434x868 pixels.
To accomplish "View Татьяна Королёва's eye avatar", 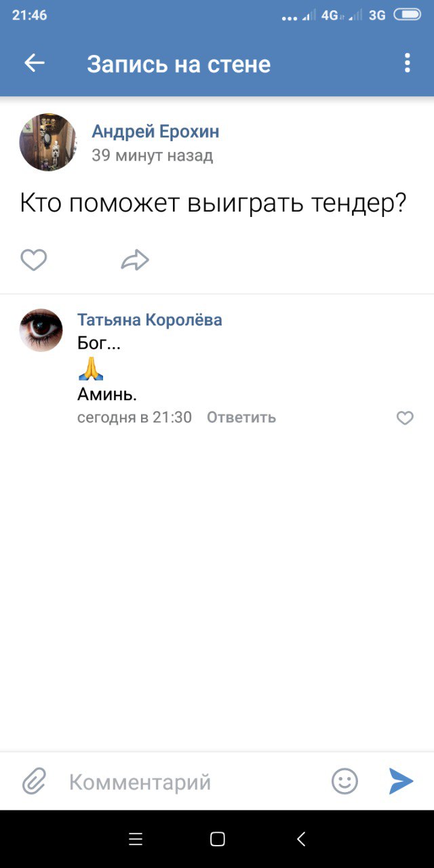I will click(x=41, y=330).
